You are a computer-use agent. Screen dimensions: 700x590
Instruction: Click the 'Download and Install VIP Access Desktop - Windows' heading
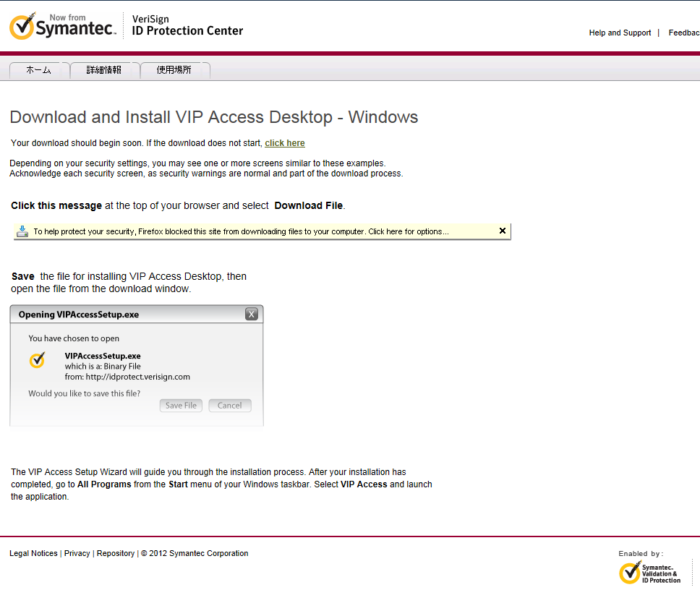[x=214, y=117]
